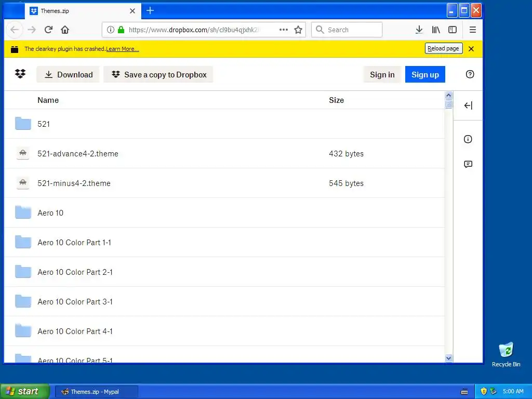Open page actions three-dot menu

[284, 30]
